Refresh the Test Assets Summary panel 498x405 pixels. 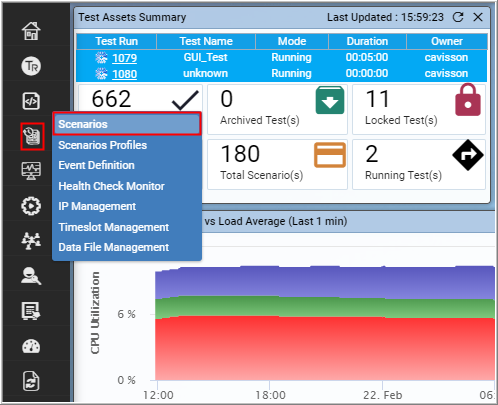tap(458, 17)
